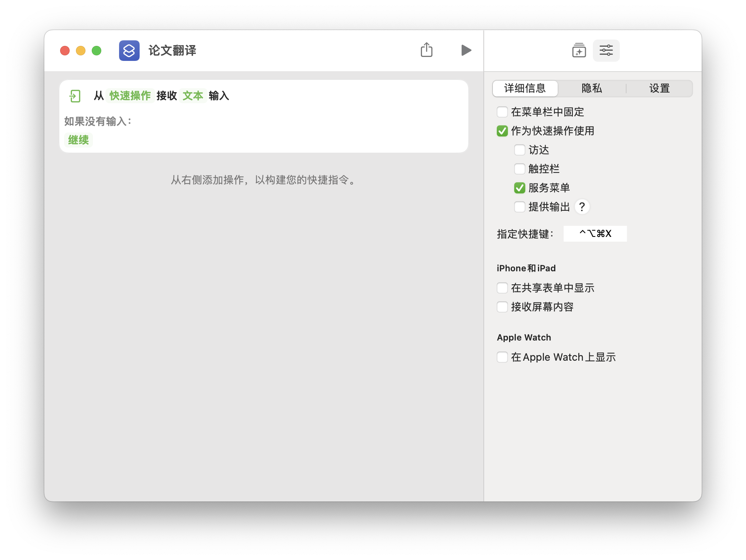
Task: Click the input receive icon in action card
Action: click(75, 96)
